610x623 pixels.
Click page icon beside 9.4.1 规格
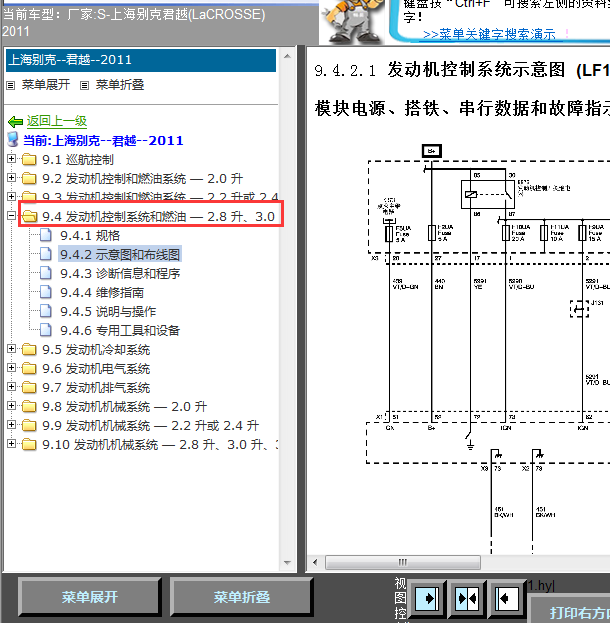46,235
